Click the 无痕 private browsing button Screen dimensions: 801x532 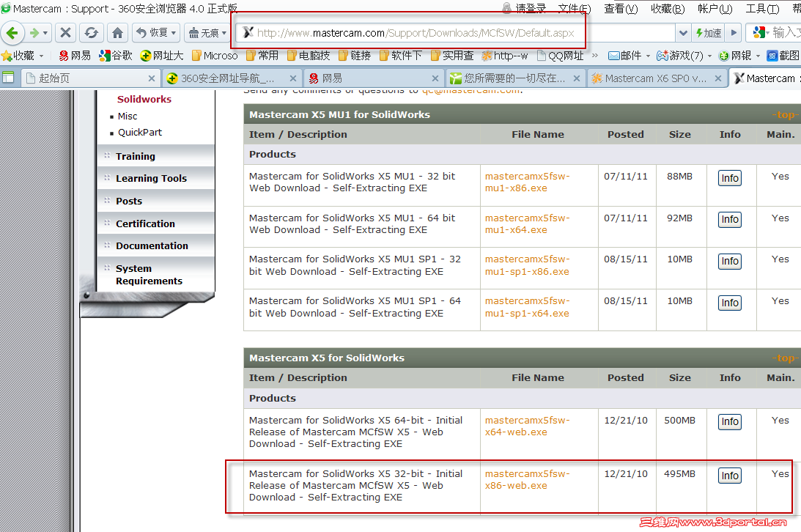(x=203, y=33)
